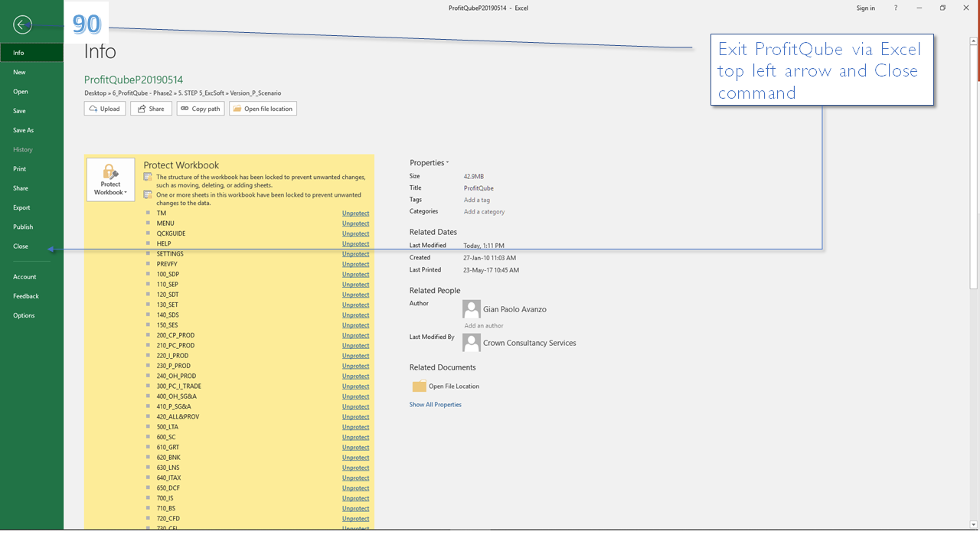Click Unprotect link for 110_SEP sheet
Screen dimensions: 980x551
355,285
